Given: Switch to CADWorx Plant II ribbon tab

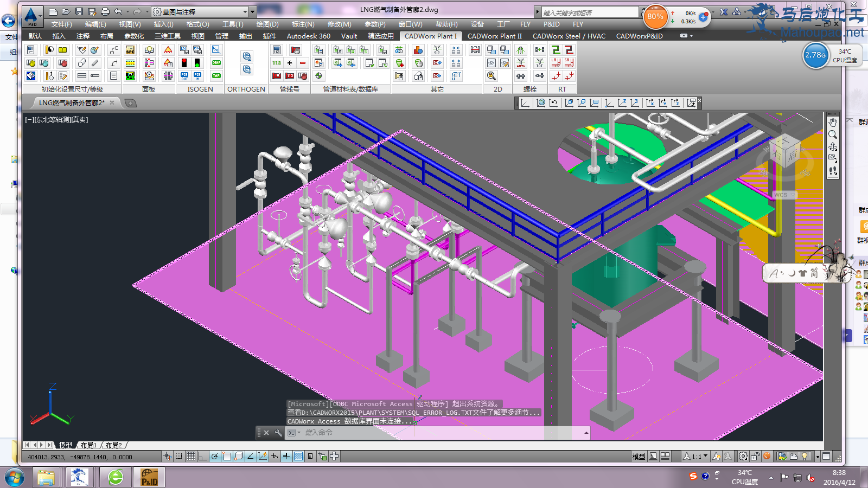Looking at the screenshot, I should tap(494, 36).
